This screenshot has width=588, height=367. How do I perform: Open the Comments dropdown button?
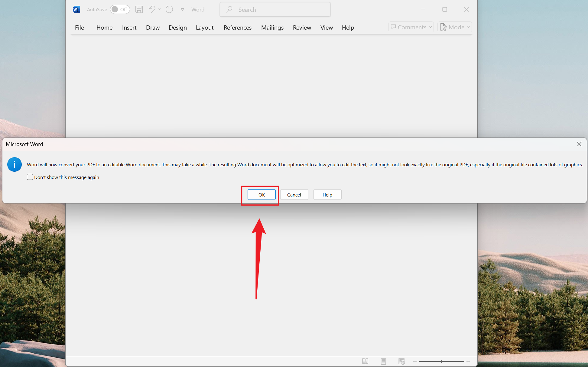[x=411, y=27]
